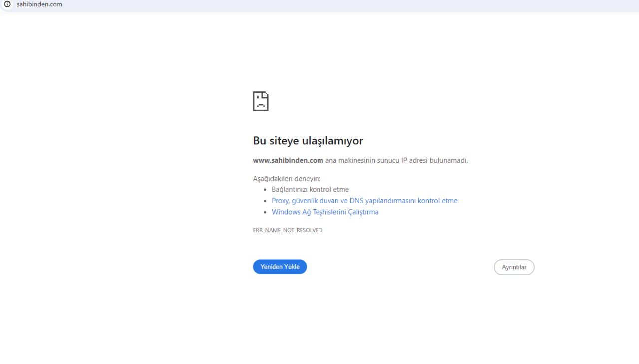Click bold www.sahibinden.com hostname text
Screen dimensions: 639x364
(x=288, y=160)
